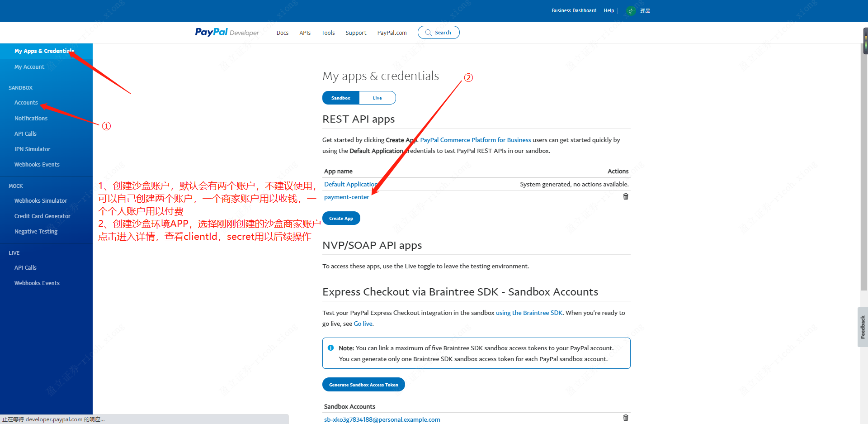Switch to the Live toggle
This screenshot has height=424, width=868.
coord(377,98)
